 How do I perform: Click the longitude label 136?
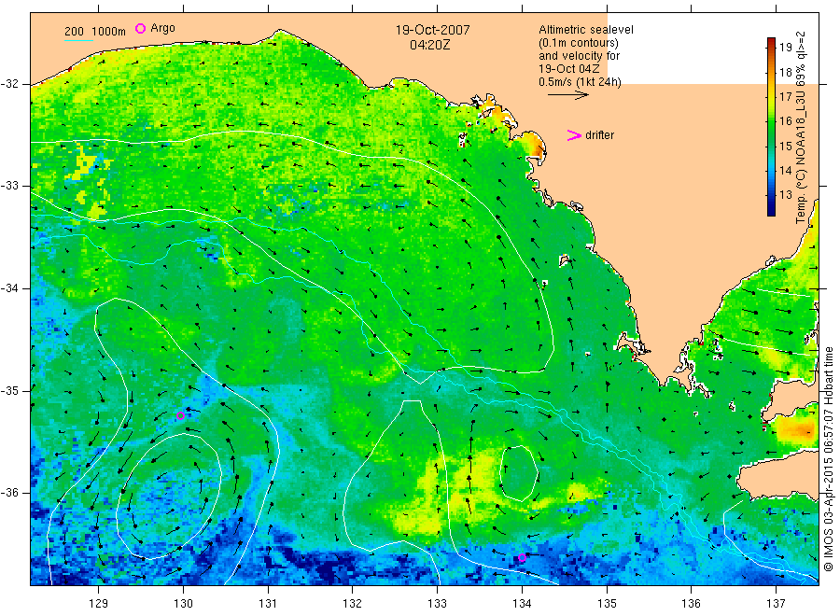coord(691,604)
